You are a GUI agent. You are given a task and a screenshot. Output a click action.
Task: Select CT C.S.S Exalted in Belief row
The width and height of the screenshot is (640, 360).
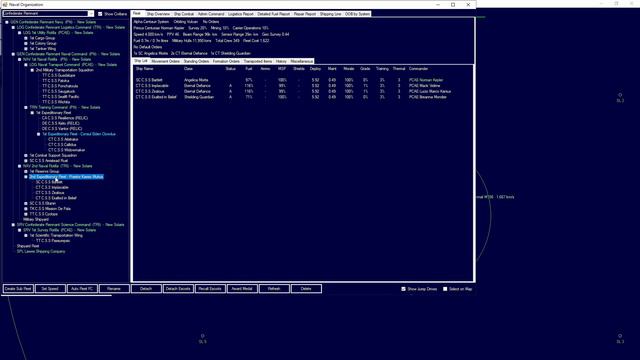tap(302, 98)
